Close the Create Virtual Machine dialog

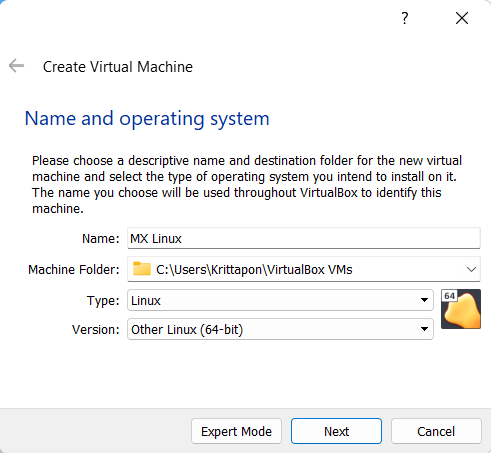pos(462,18)
